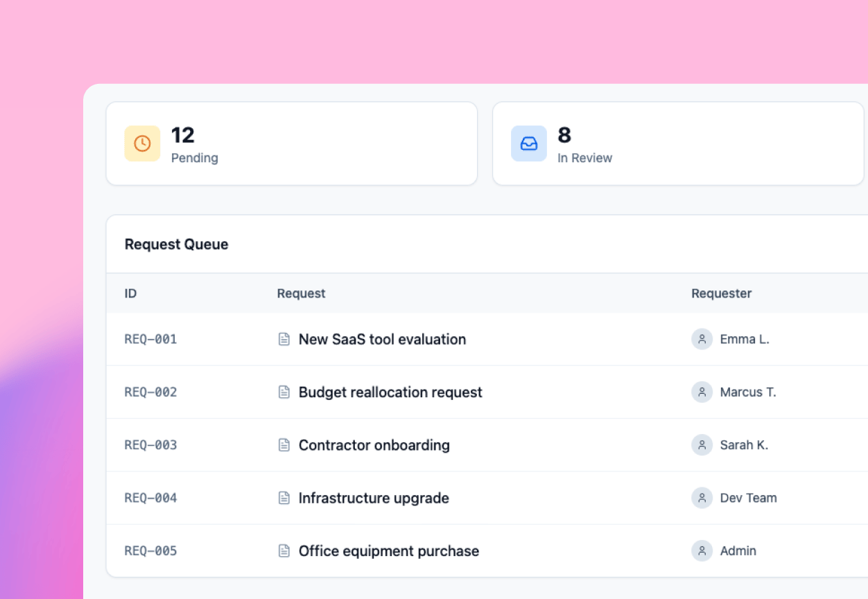
Task: Click the clock icon on the Pending card
Action: pos(141,144)
